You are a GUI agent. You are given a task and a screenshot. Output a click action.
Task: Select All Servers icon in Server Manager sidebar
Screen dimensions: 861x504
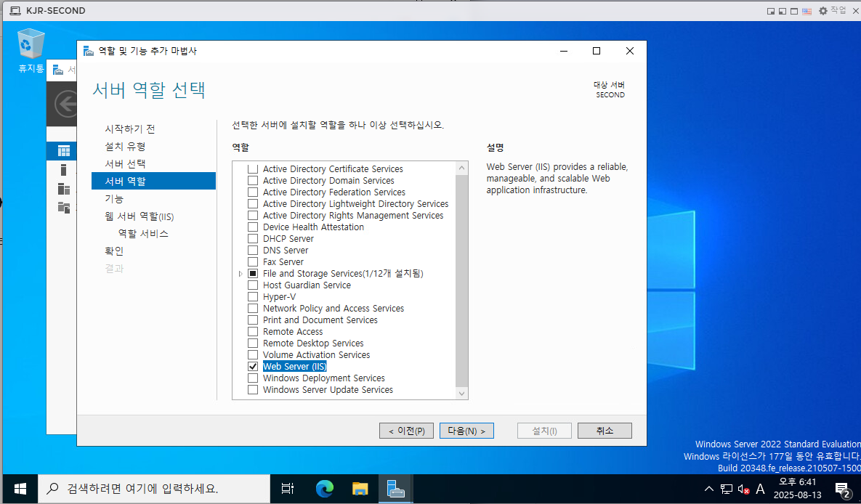click(x=64, y=189)
